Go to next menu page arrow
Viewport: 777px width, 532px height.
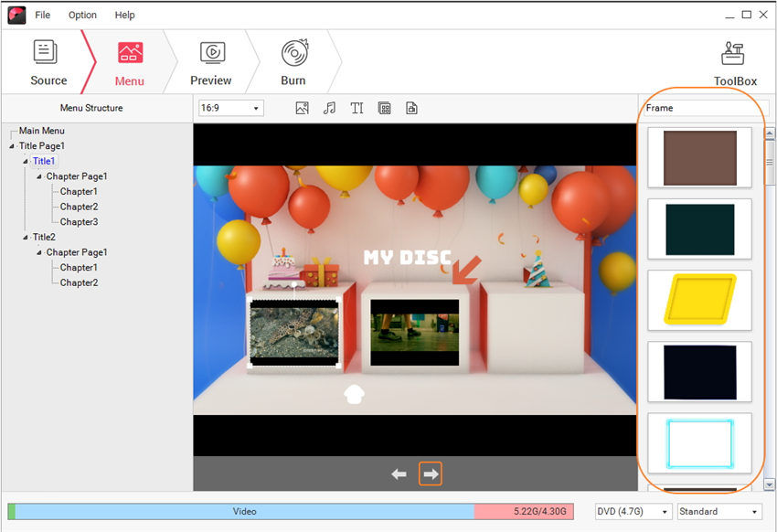pos(431,473)
